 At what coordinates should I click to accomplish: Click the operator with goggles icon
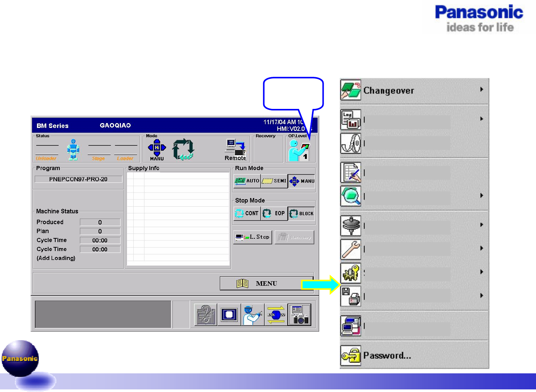point(252,315)
